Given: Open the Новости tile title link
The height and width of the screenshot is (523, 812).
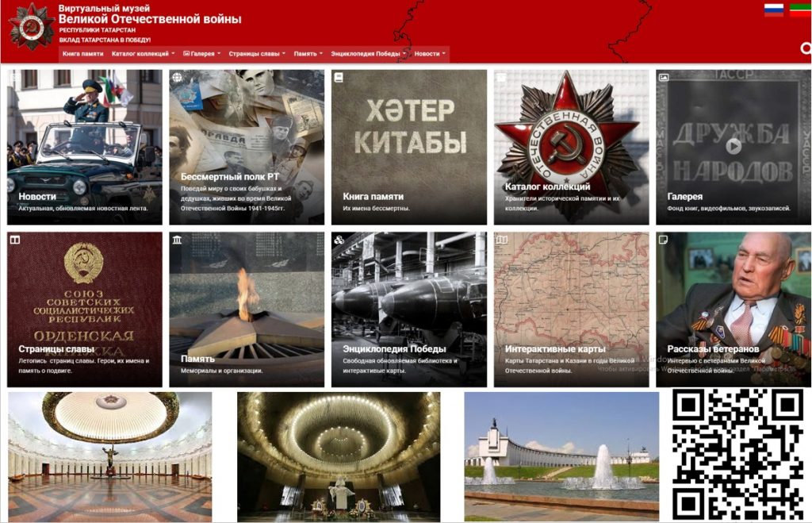Looking at the screenshot, I should click(37, 197).
